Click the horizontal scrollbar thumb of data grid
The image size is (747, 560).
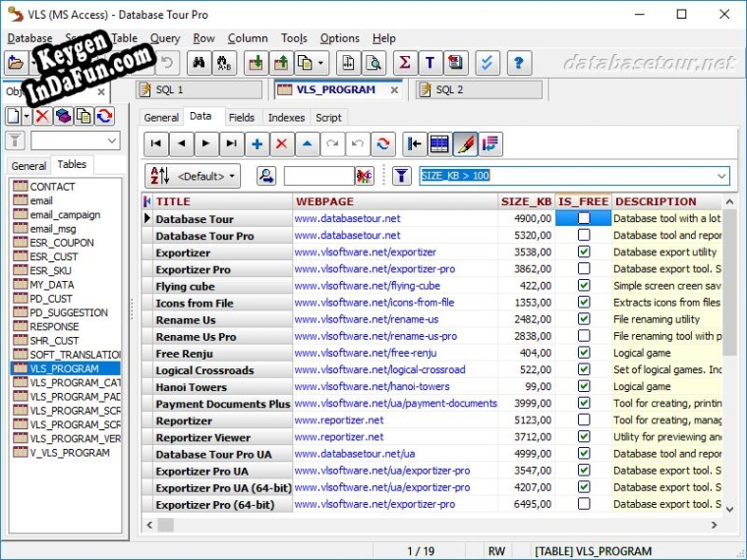[x=166, y=525]
